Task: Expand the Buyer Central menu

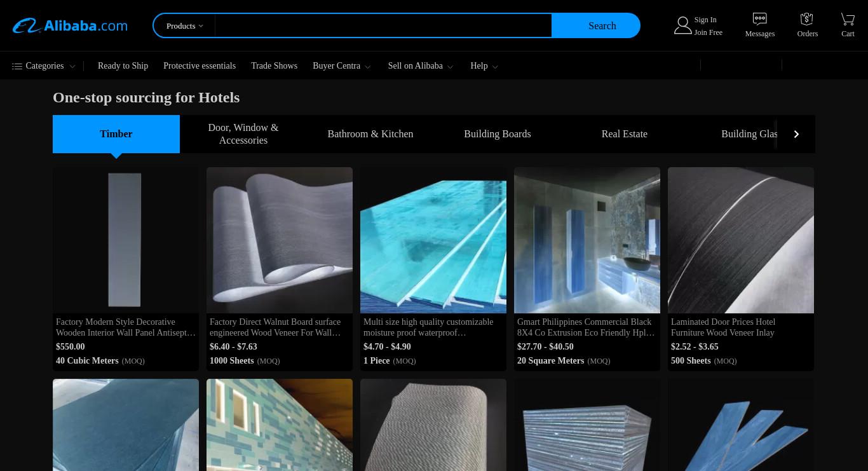Action: [342, 66]
